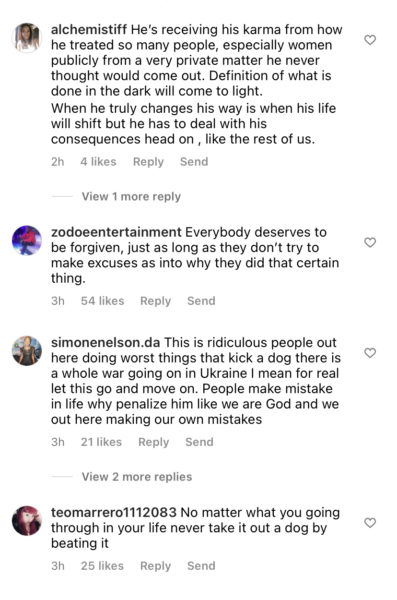This screenshot has height=600, width=397.
Task: Like the alchemistiff comment with the heart
Action: [x=370, y=40]
